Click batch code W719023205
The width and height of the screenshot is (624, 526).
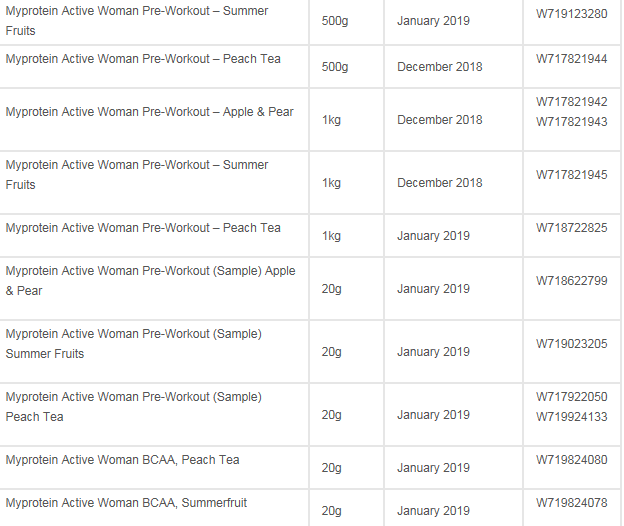(571, 344)
